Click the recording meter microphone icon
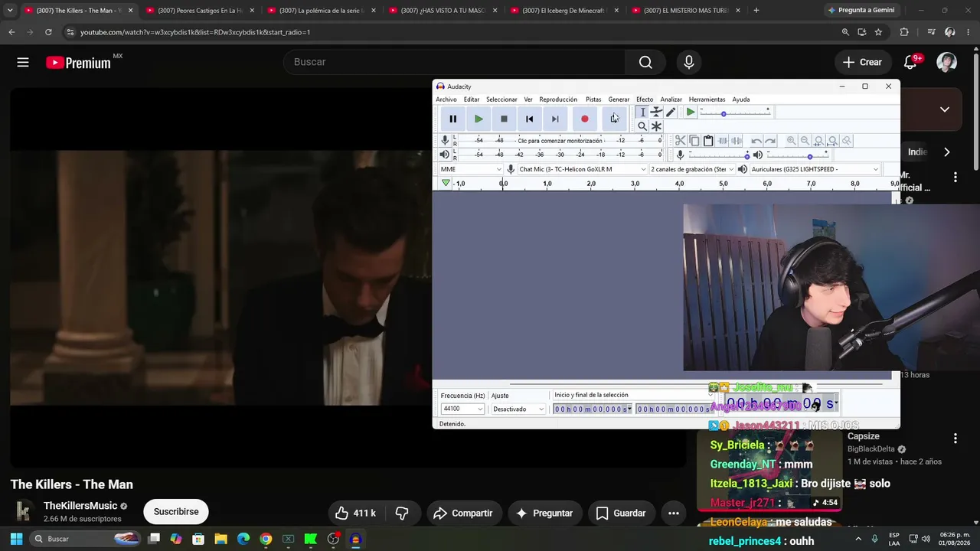The width and height of the screenshot is (980, 551). (445, 141)
